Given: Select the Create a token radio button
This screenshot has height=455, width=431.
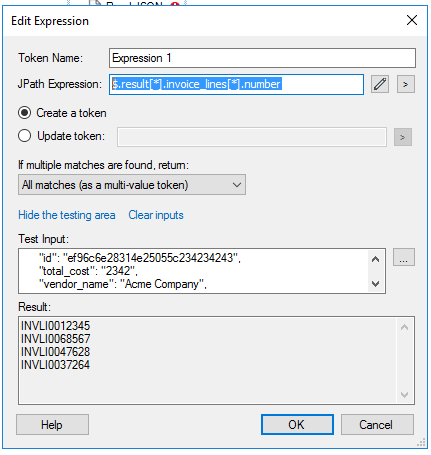Looking at the screenshot, I should (25, 113).
